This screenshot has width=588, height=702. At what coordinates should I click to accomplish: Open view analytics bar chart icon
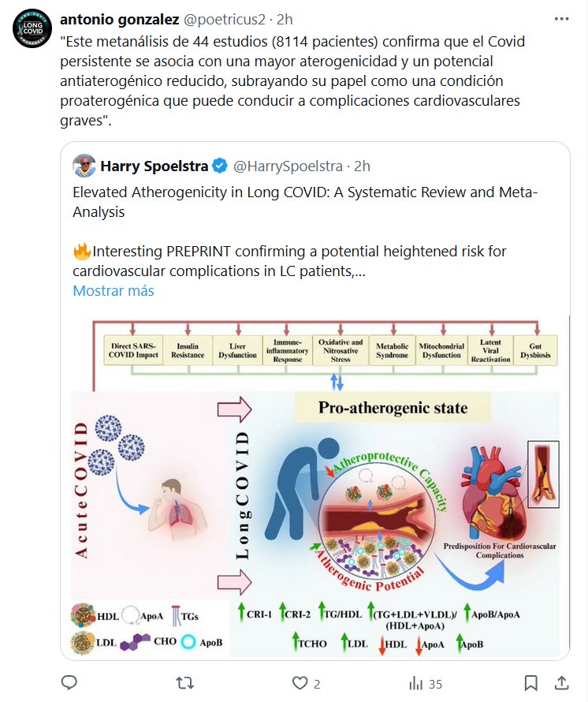pos(415,682)
